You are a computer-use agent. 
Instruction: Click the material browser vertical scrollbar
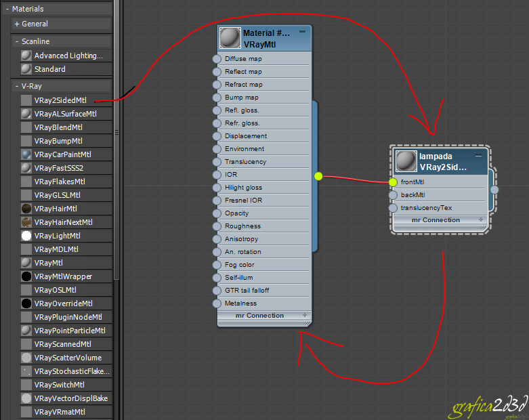(x=117, y=140)
